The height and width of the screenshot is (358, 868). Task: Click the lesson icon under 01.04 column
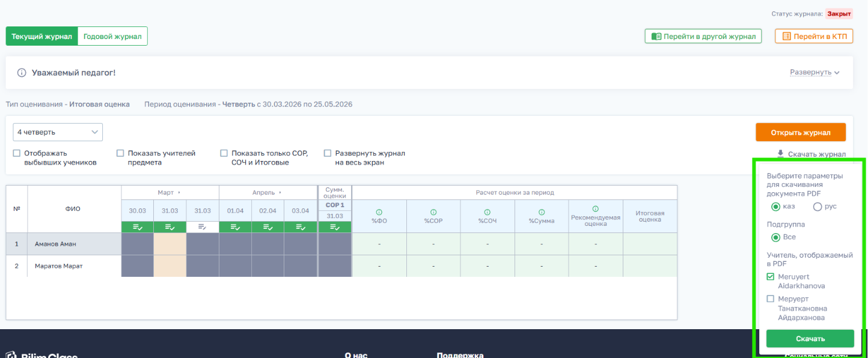coord(235,227)
